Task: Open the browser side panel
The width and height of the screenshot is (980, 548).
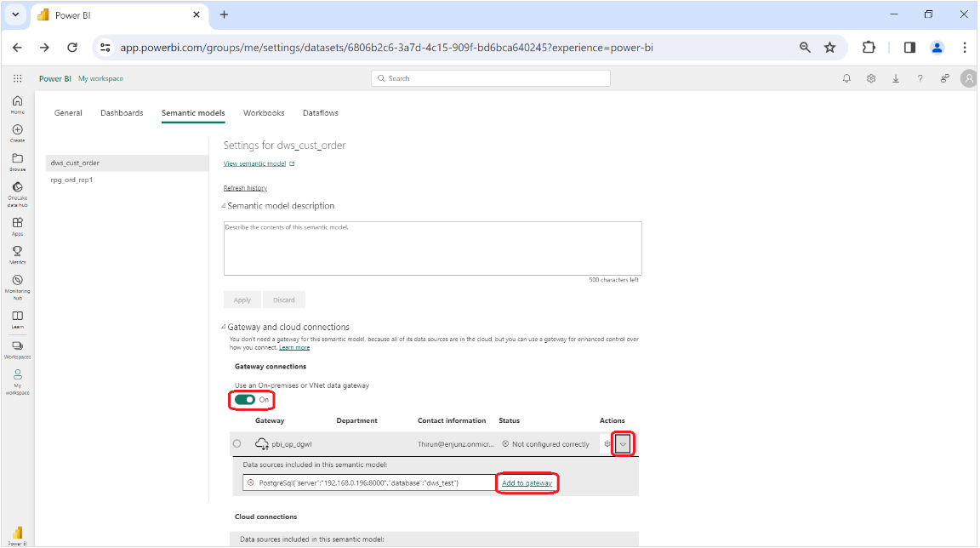Action: [x=909, y=48]
